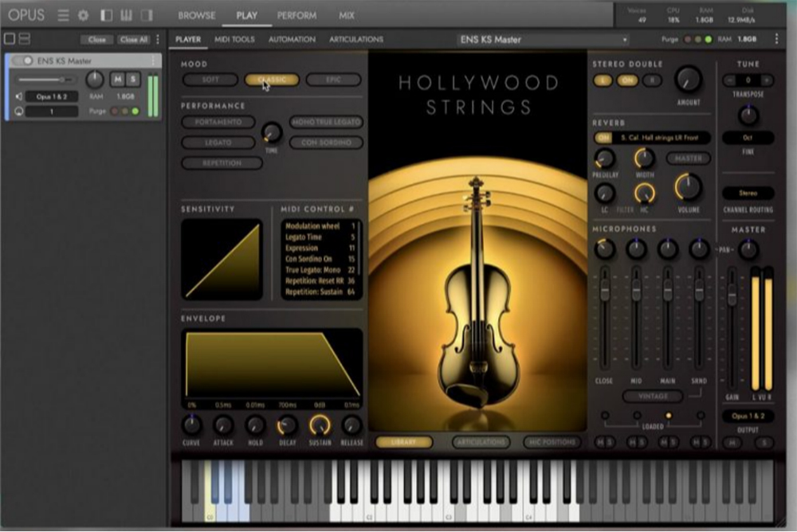This screenshot has height=532, width=797.
Task: Toggle the virtual keyboard icon in top bar
Action: point(127,15)
